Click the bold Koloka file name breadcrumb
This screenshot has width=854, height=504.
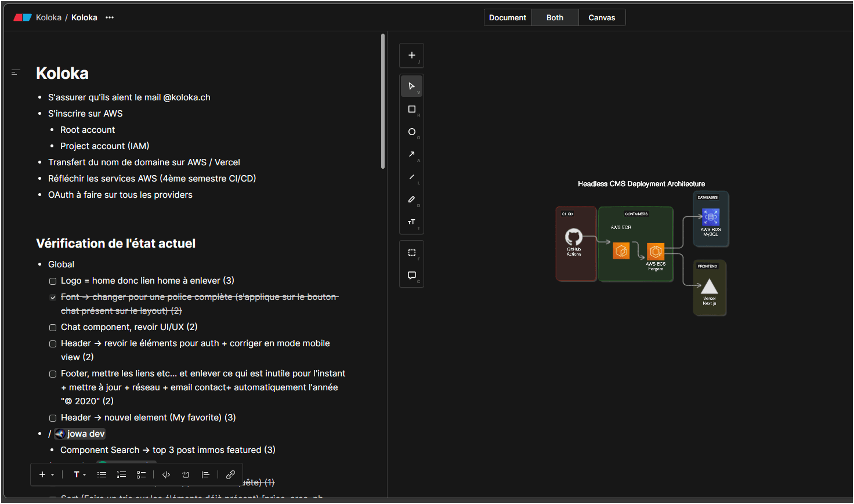[x=84, y=17]
